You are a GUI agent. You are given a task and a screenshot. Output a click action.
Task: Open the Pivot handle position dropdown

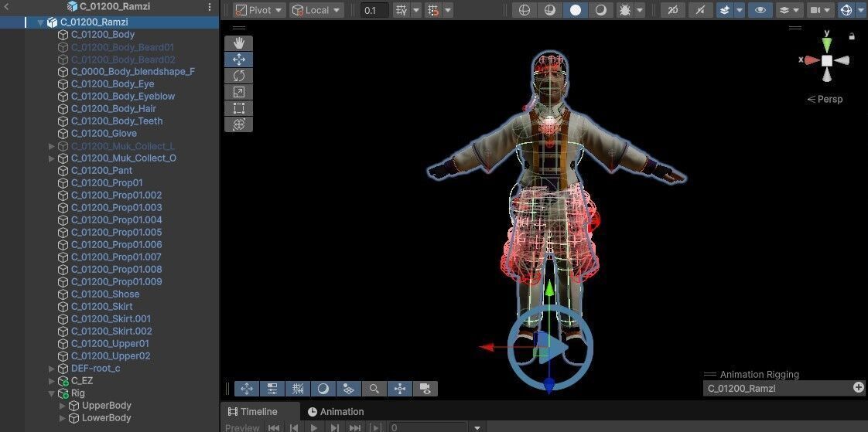tap(259, 10)
